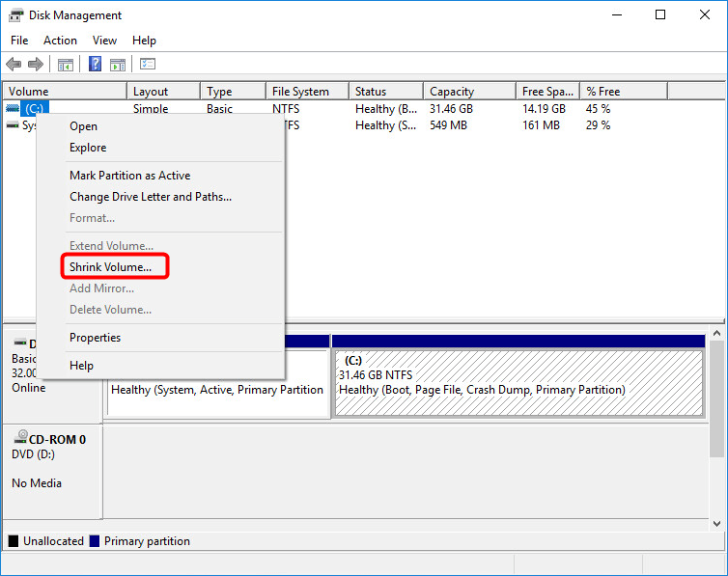Open the Help menu in menu bar
The height and width of the screenshot is (576, 728).
(x=144, y=41)
